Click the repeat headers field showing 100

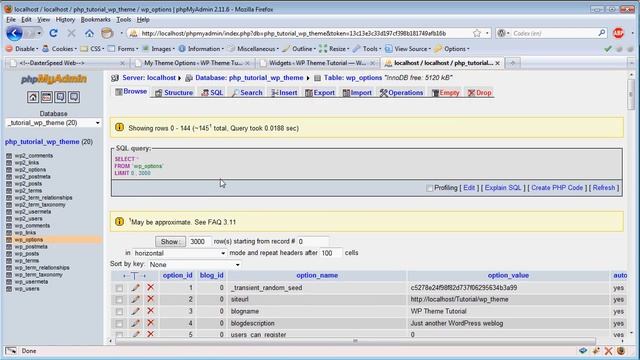331,253
